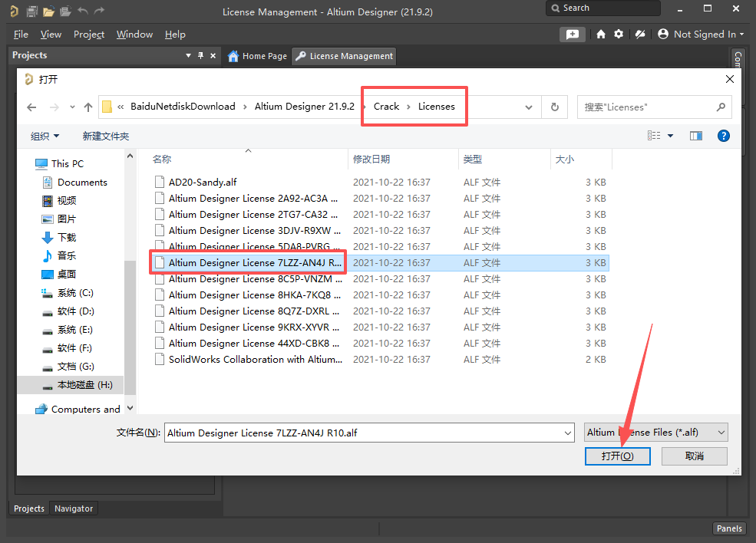Screen dimensions: 756x543
Task: Click the open folder icon in the title bar
Action: (48, 12)
